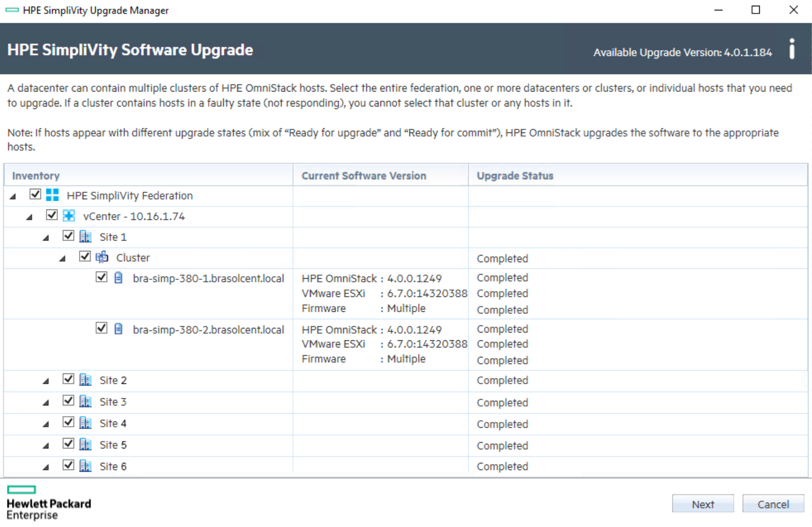Click Completed status in Site 6 row
Screen dimensions: 812x527
(x=502, y=466)
